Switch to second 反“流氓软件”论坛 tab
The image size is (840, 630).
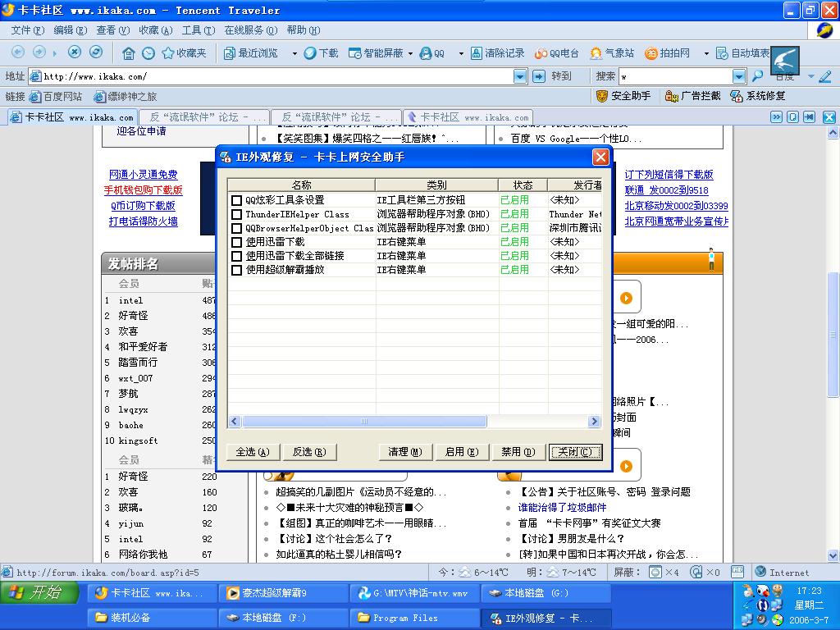[336, 116]
